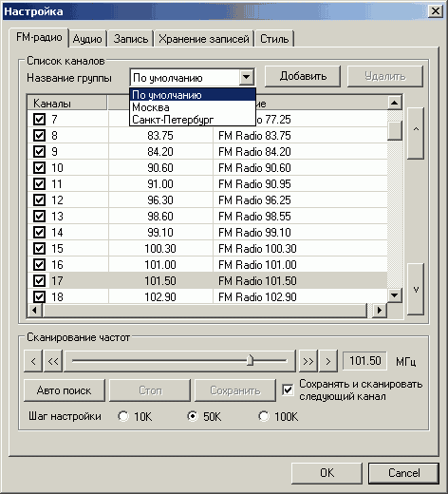Viewport: 448px width, 494px height.
Task: Confirm settings with OK
Action: (x=327, y=473)
